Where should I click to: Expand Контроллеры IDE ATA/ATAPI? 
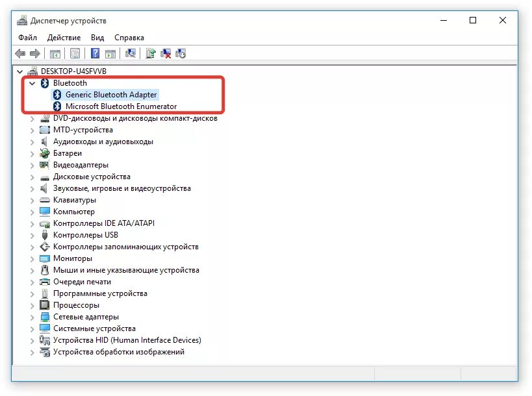[32, 224]
